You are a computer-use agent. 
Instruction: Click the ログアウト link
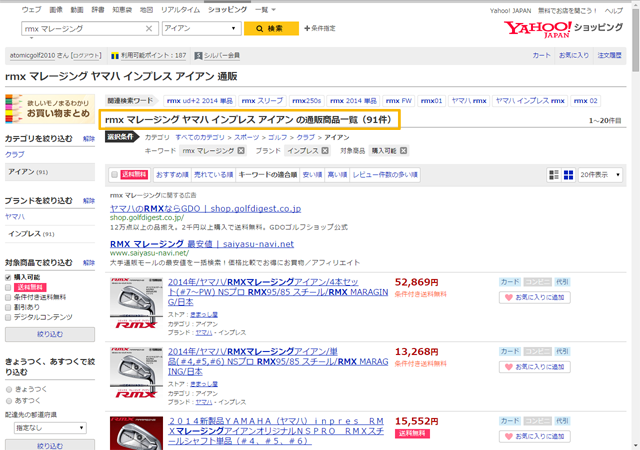coord(86,55)
